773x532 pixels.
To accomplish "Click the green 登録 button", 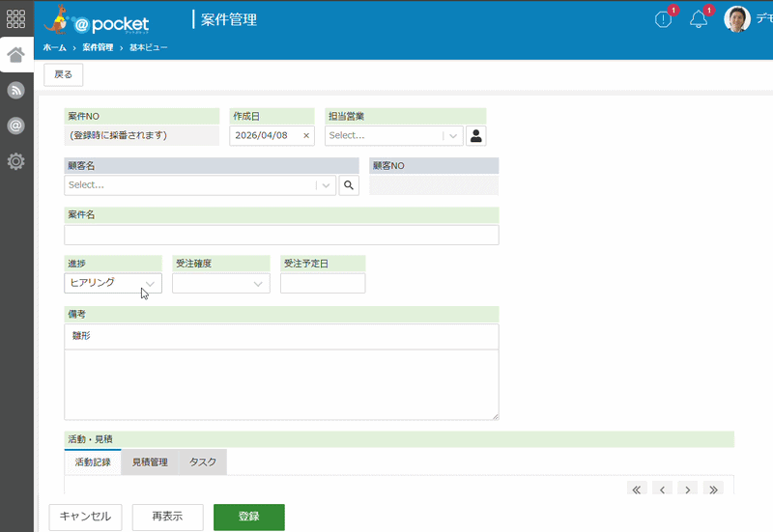I will 249,517.
